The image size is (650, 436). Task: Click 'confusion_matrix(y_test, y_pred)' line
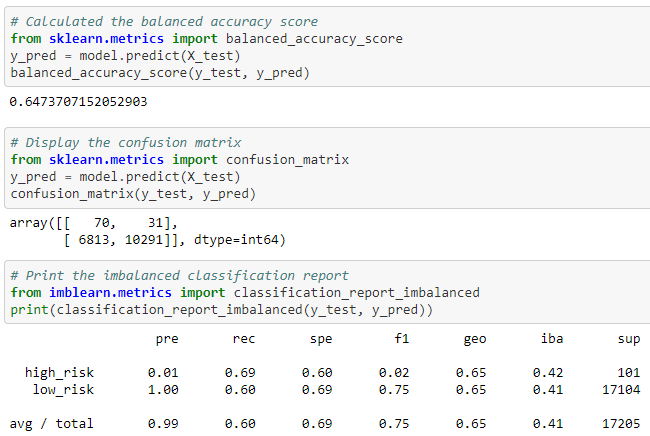pyautogui.click(x=133, y=194)
